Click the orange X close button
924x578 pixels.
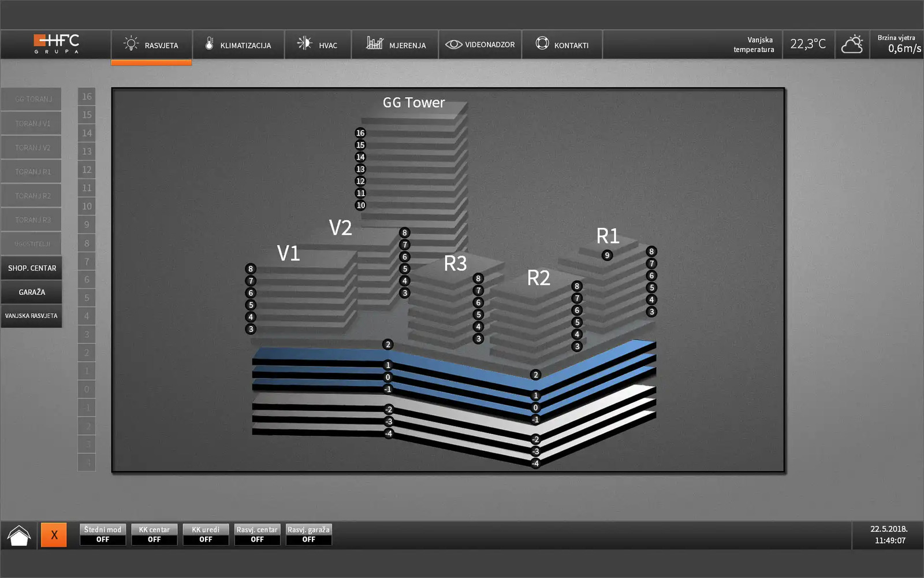(54, 535)
